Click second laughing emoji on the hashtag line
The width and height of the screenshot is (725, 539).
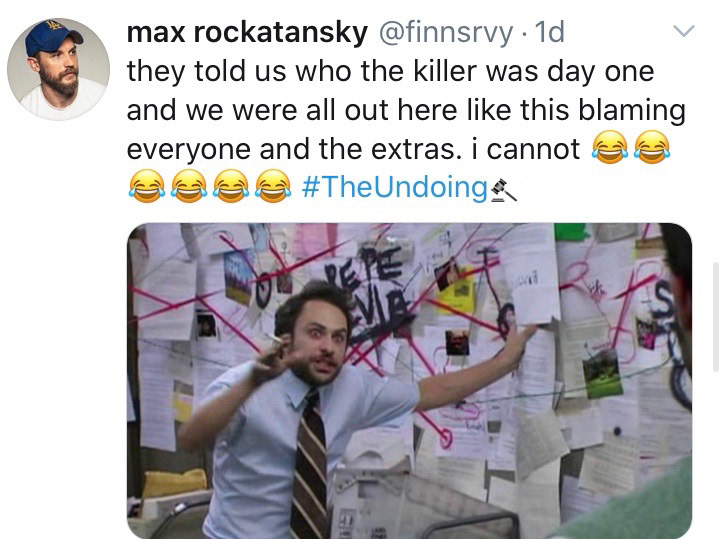pyautogui.click(x=189, y=186)
